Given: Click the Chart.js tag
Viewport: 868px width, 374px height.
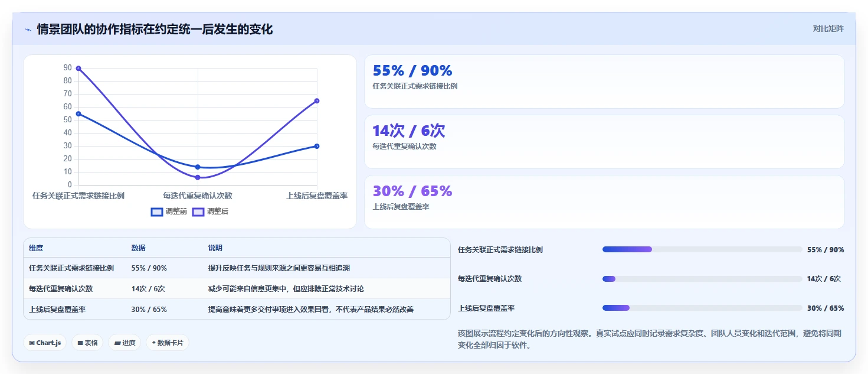Looking at the screenshot, I should (45, 343).
